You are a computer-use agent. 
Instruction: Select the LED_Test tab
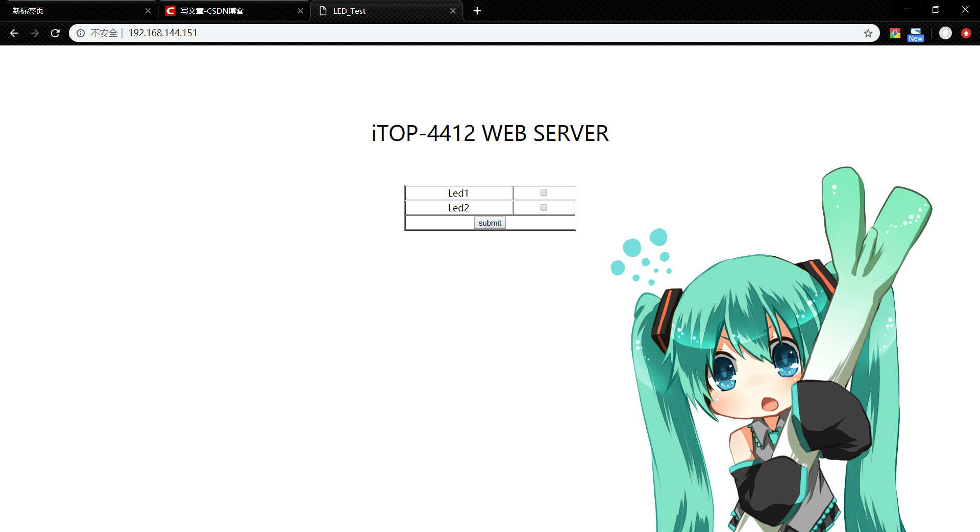386,11
